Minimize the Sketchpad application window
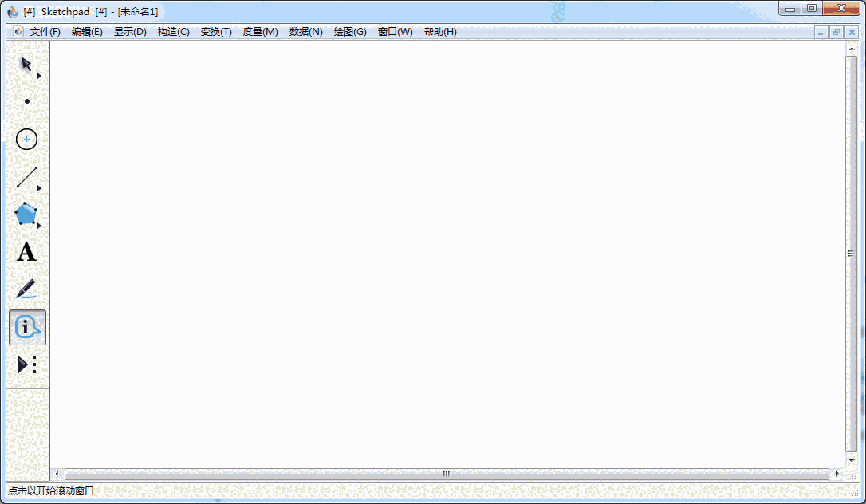 [790, 8]
